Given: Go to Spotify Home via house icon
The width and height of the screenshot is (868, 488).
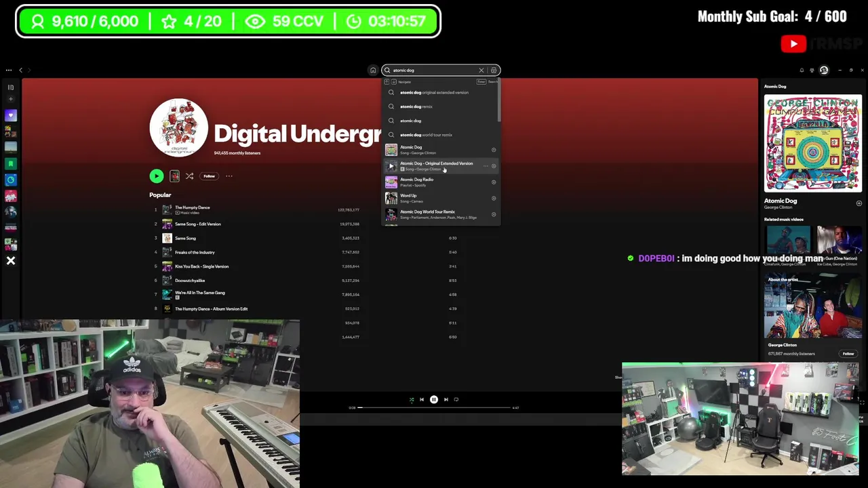Looking at the screenshot, I should [373, 70].
